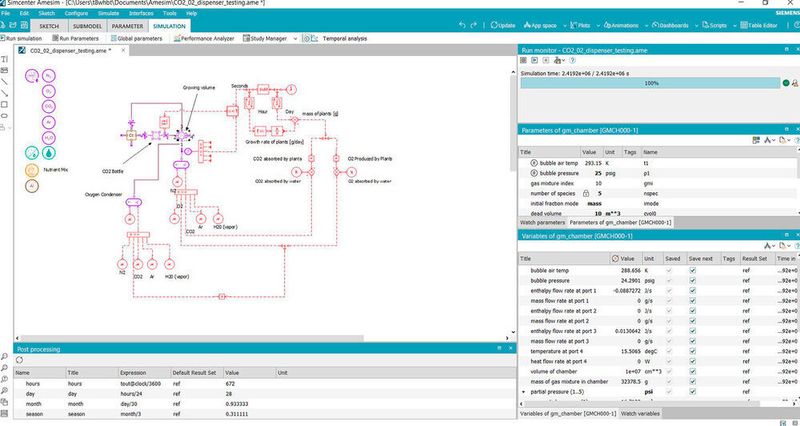Select the rectangle drawing tool in left sidebar

point(5,104)
